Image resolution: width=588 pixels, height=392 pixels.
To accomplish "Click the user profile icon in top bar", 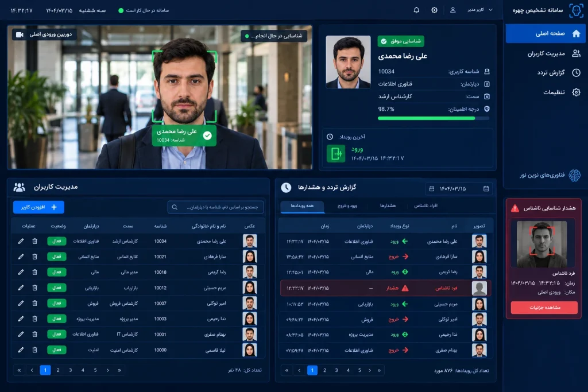I will coord(452,10).
